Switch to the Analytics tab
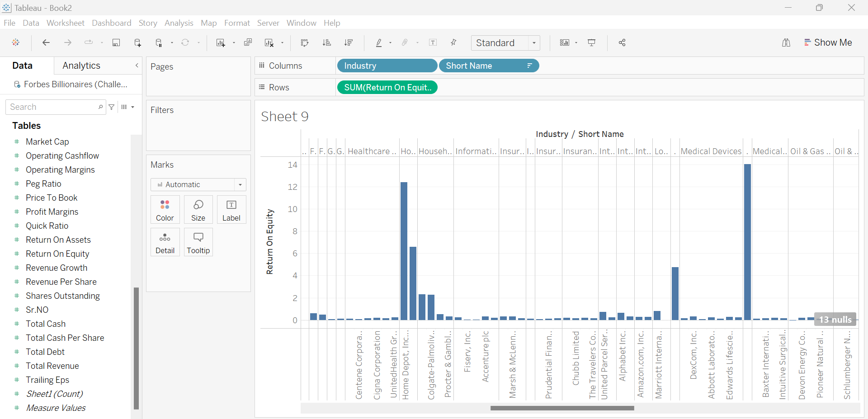The height and width of the screenshot is (419, 868). (x=81, y=66)
